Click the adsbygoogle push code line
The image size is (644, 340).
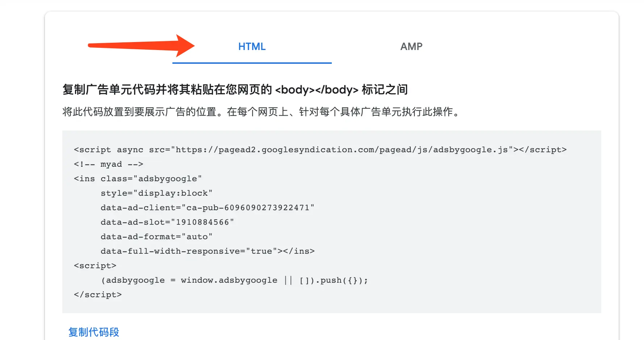pyautogui.click(x=234, y=280)
